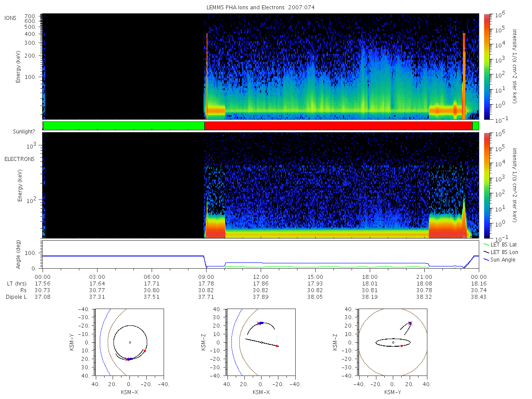Viewport: 532px width, 399px height.
Task: Click the Dipole L value '38.43'
Action: pyautogui.click(x=479, y=297)
